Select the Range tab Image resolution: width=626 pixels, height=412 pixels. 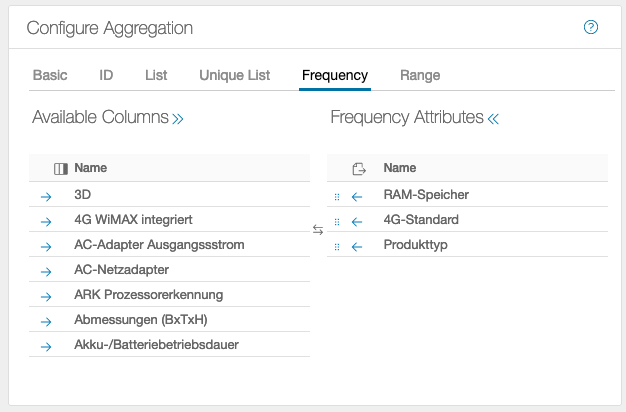pos(420,75)
